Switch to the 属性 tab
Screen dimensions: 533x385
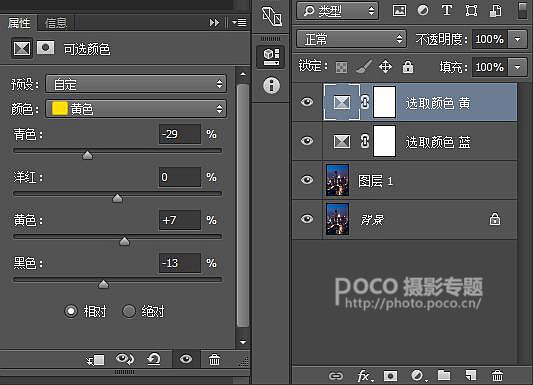(x=19, y=23)
